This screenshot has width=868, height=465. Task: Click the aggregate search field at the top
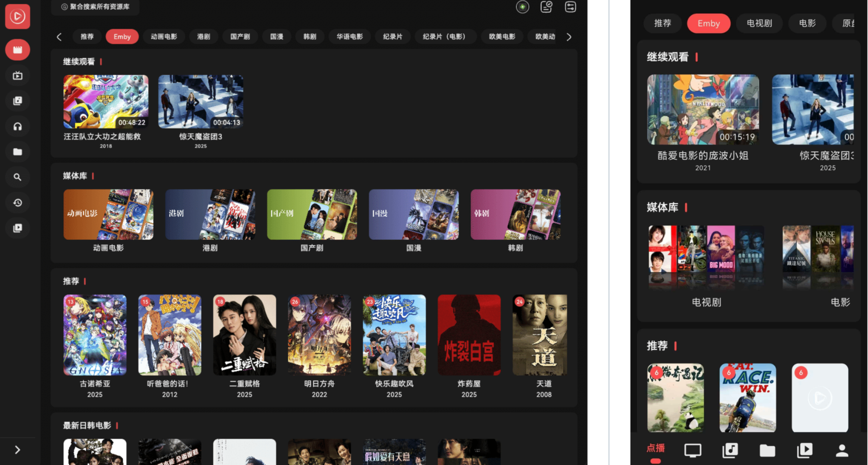(x=96, y=7)
